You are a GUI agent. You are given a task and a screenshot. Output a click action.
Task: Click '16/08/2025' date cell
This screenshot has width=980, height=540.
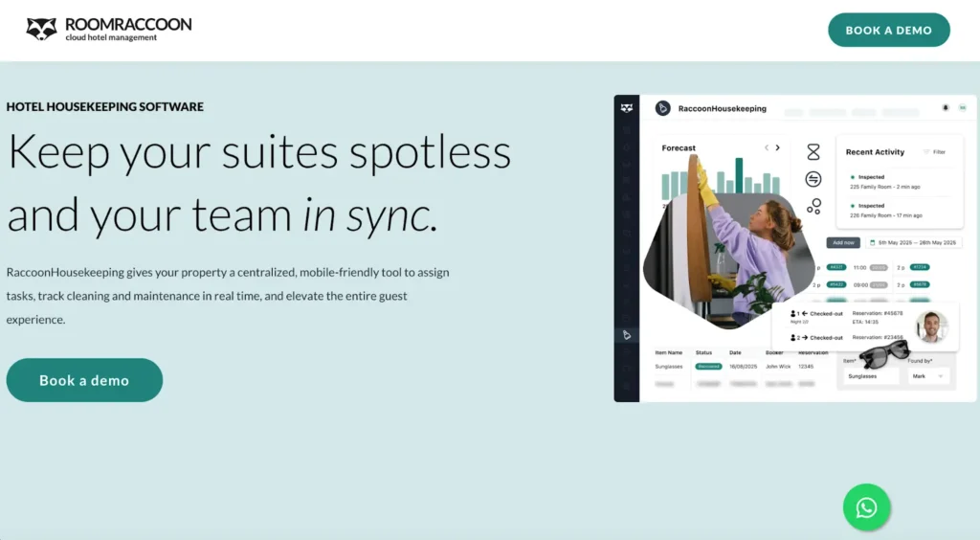tap(743, 367)
